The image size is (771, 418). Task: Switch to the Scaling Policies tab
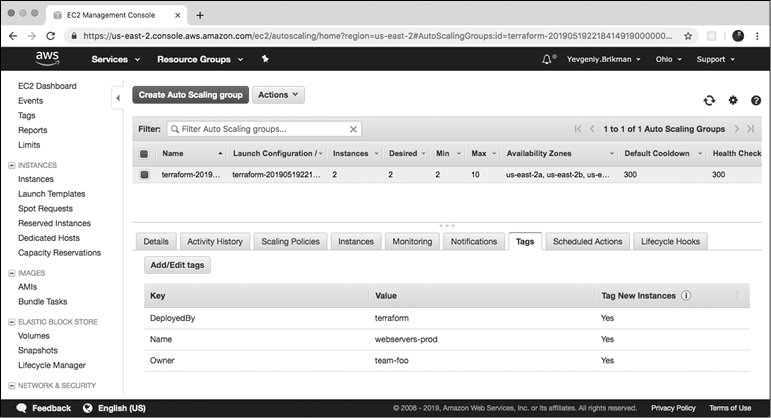[x=289, y=241]
